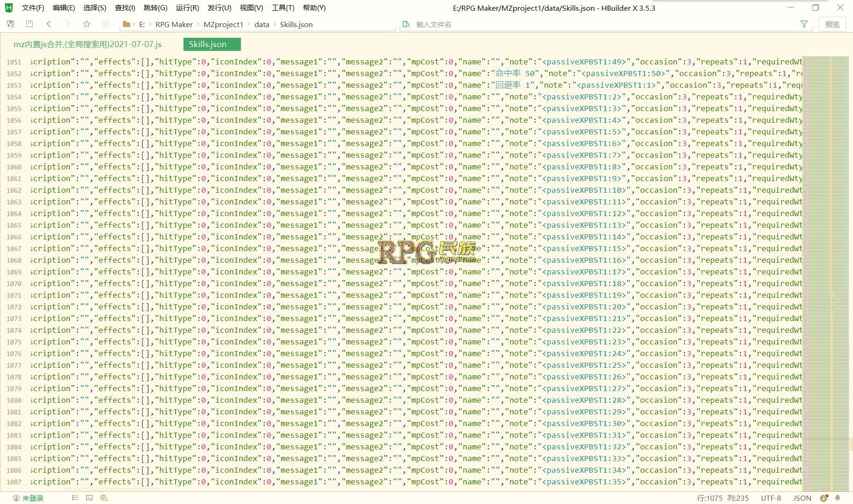Open the 发行(U) menu

click(219, 8)
